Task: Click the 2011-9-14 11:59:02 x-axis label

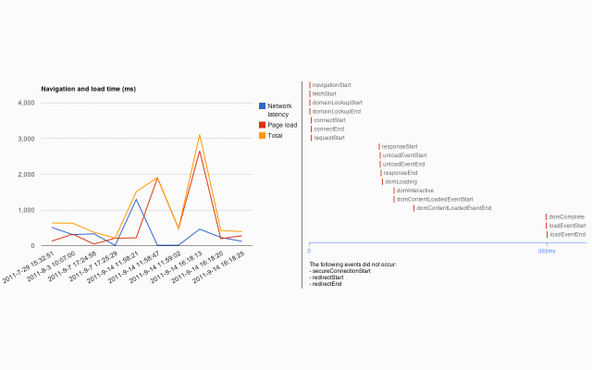Action: tap(156, 267)
